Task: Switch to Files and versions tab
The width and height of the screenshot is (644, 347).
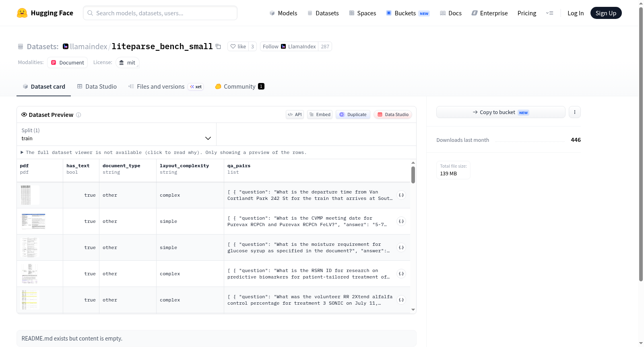Action: click(x=166, y=86)
